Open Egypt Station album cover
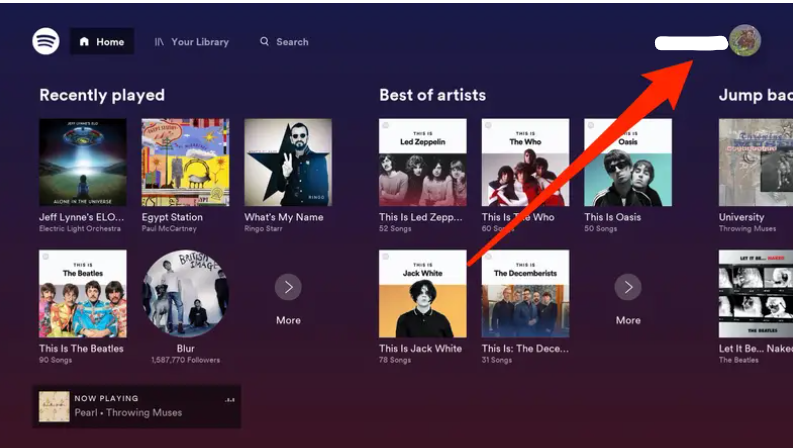The width and height of the screenshot is (793, 448). (186, 162)
